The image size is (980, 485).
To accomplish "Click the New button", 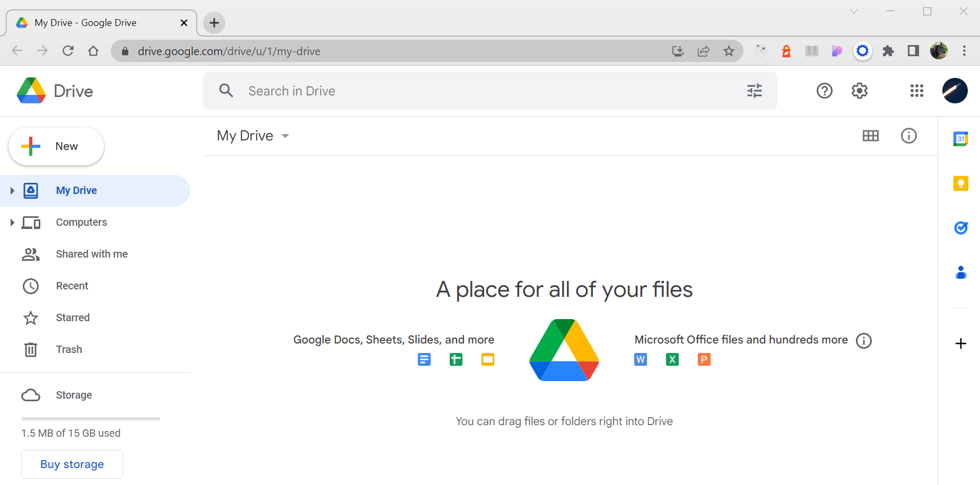I will (56, 146).
